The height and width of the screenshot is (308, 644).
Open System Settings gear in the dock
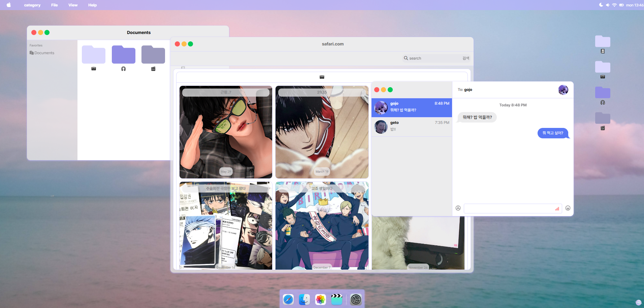pyautogui.click(x=356, y=299)
